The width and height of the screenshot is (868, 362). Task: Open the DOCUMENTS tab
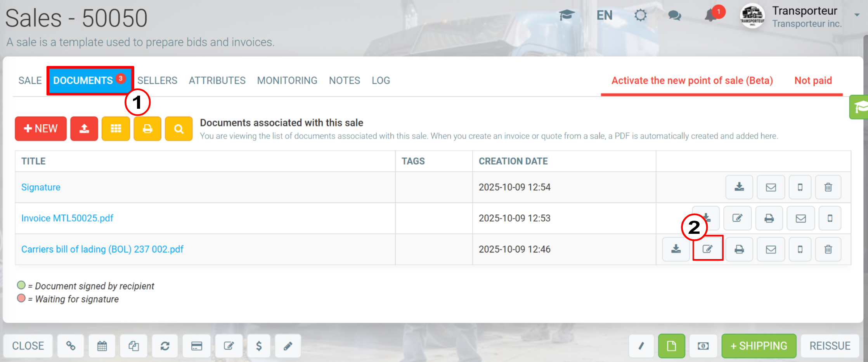90,80
